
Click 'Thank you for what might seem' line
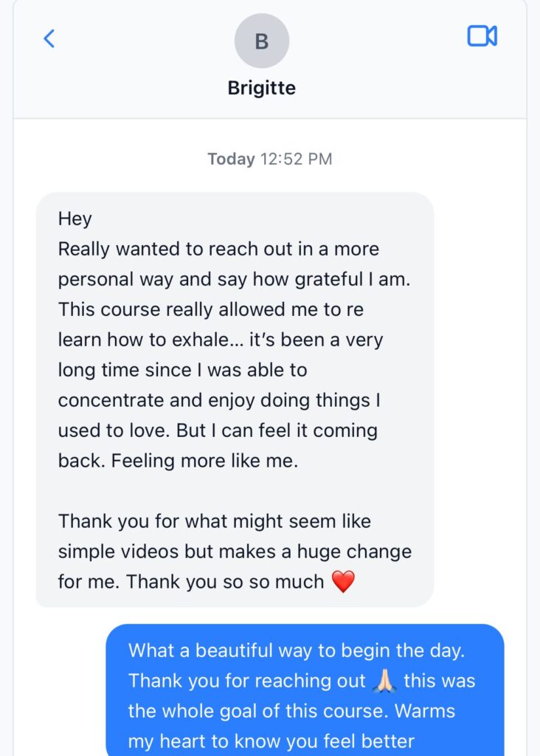point(215,521)
